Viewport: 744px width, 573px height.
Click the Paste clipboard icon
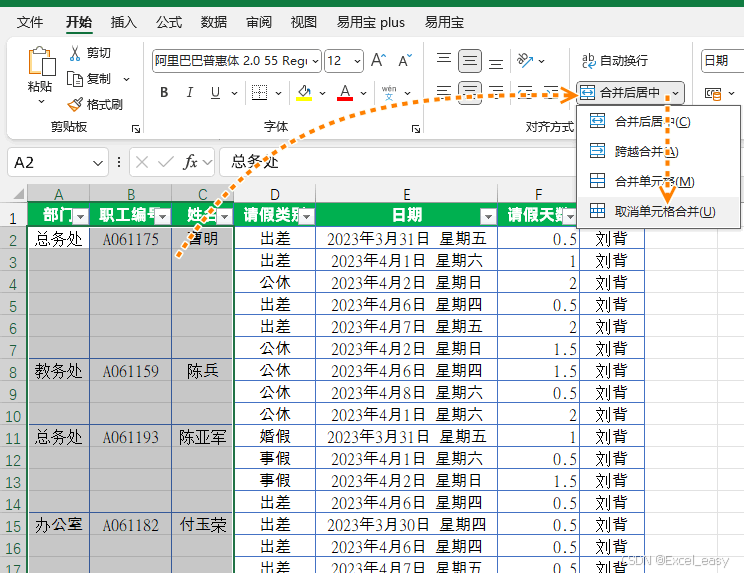tap(42, 61)
